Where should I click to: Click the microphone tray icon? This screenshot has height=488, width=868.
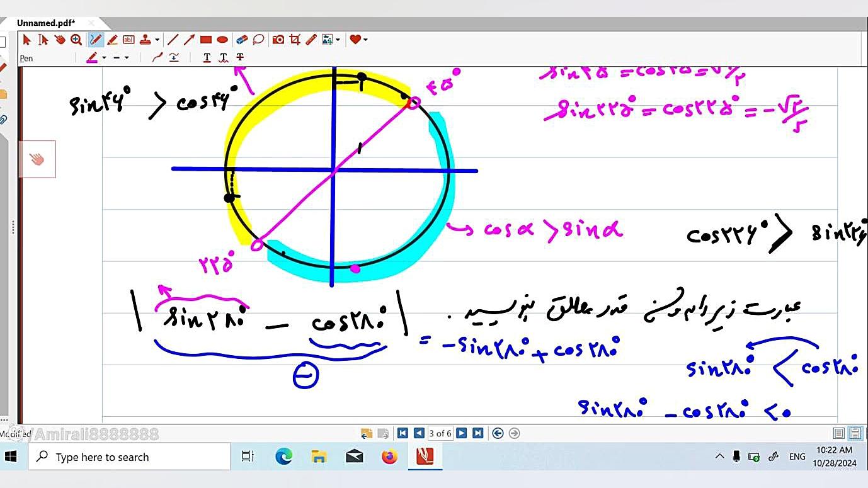coord(736,457)
